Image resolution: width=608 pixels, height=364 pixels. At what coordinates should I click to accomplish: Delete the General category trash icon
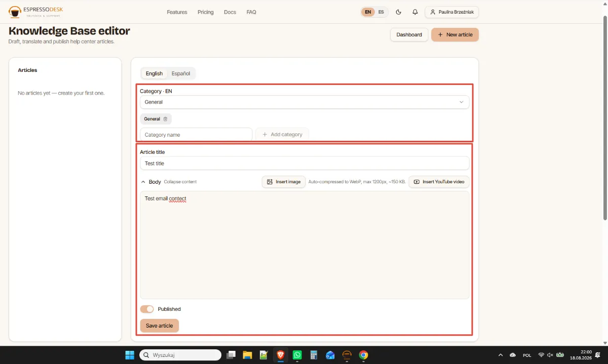pyautogui.click(x=165, y=119)
